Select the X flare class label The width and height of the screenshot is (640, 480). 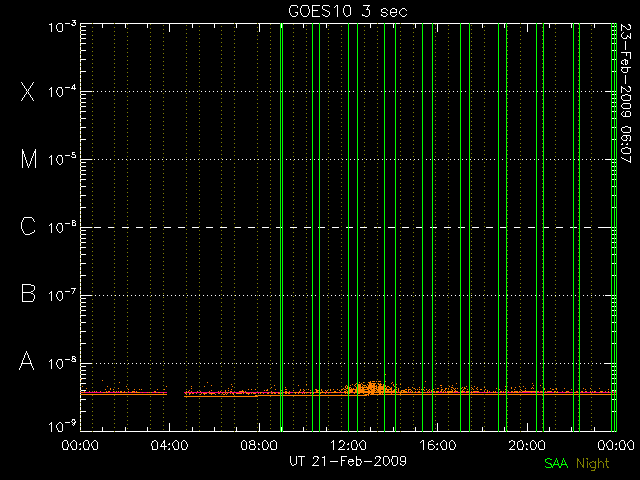[x=28, y=91]
